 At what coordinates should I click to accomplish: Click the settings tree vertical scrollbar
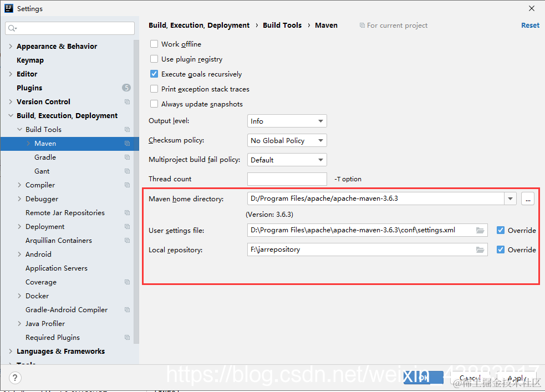tap(136, 191)
